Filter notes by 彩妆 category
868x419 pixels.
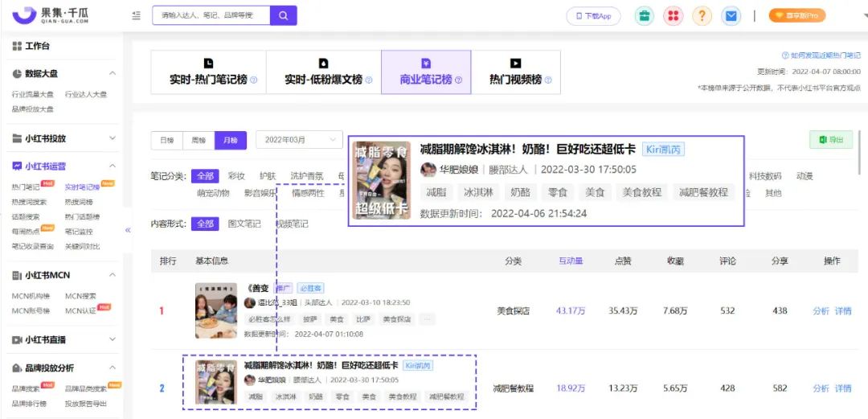pyautogui.click(x=236, y=176)
